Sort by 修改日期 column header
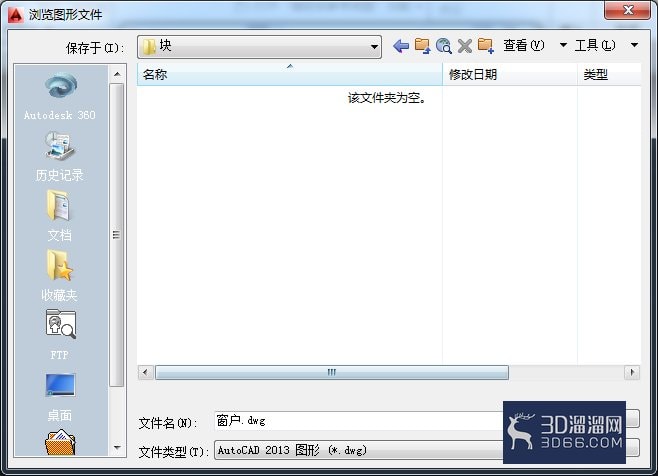The height and width of the screenshot is (476, 658). pyautogui.click(x=510, y=74)
